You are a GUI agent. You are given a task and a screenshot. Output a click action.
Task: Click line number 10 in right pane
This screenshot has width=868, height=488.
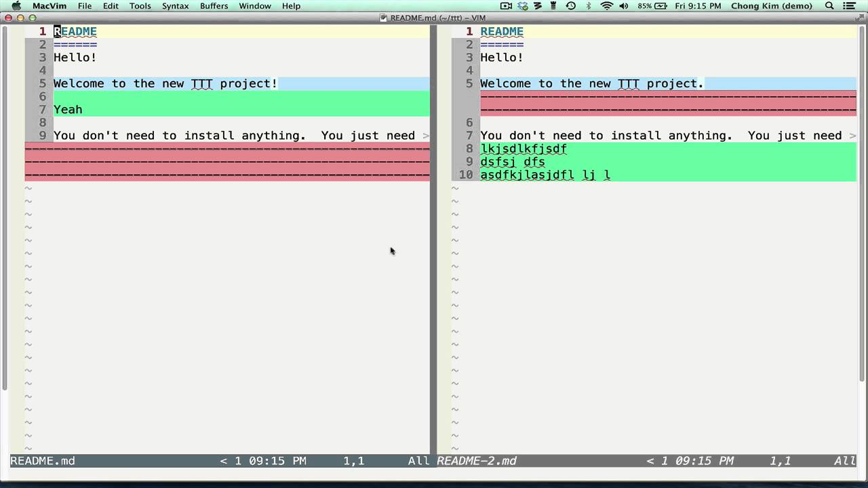tap(466, 175)
